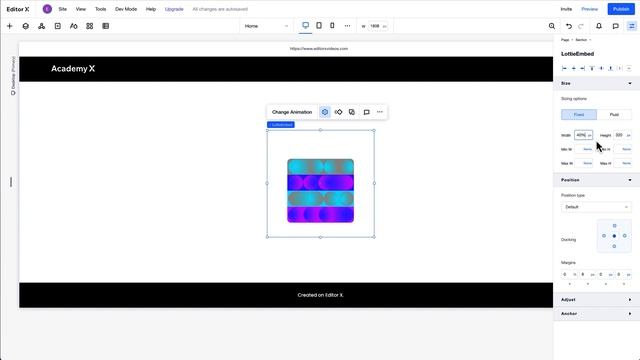The image size is (640, 360).
Task: Open the View menu
Action: tap(81, 9)
